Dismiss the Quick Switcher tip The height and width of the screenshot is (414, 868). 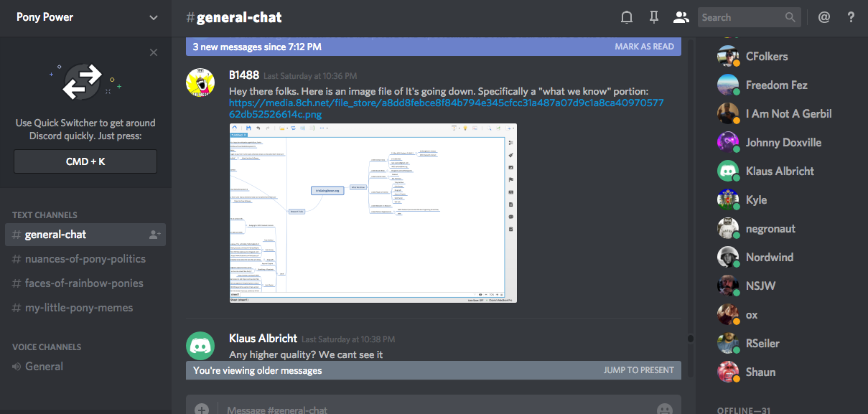[154, 52]
